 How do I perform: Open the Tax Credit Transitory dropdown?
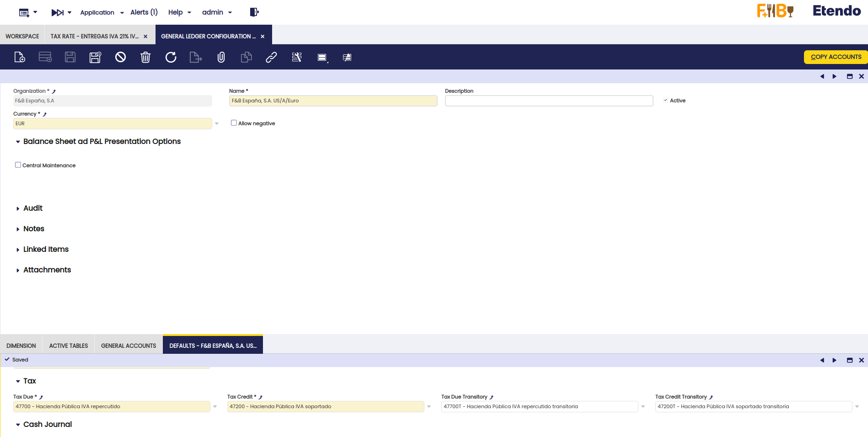click(857, 406)
